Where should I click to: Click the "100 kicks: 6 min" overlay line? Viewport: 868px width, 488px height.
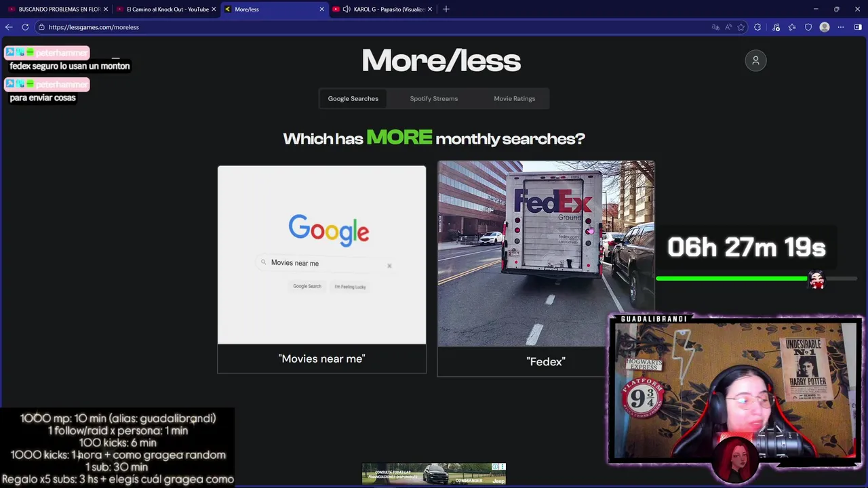117,443
